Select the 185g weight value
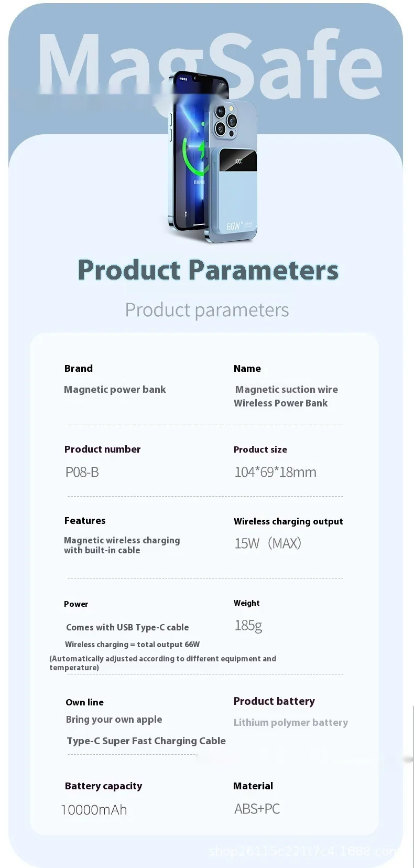Image resolution: width=414 pixels, height=868 pixels. 248,625
